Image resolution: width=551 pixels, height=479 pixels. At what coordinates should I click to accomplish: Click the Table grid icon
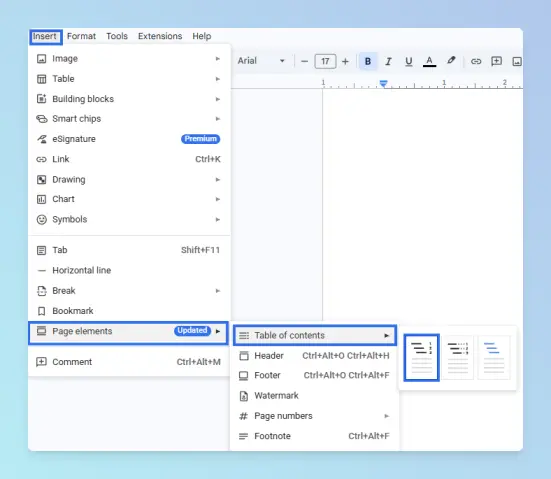click(41, 79)
